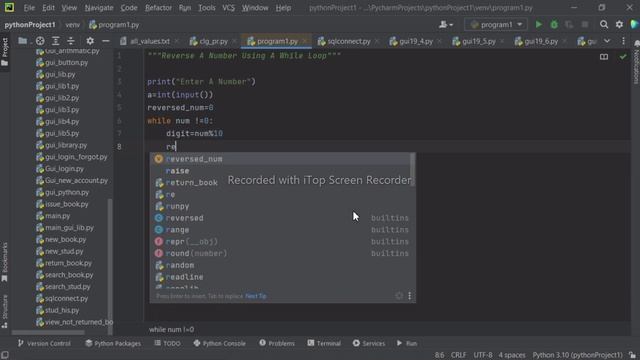This screenshot has width=640, height=360.
Task: Open the TODO tool window
Action: pyautogui.click(x=167, y=343)
